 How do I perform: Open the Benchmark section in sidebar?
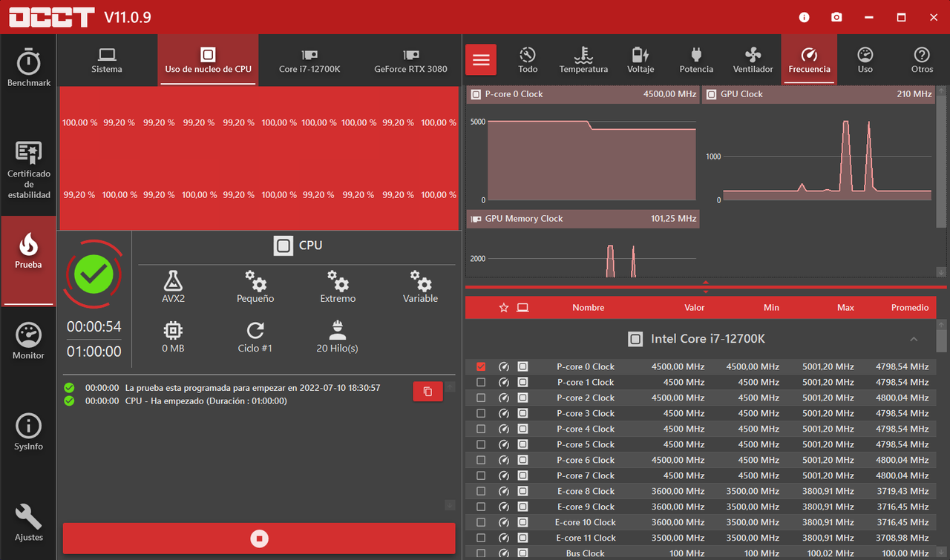[28, 68]
